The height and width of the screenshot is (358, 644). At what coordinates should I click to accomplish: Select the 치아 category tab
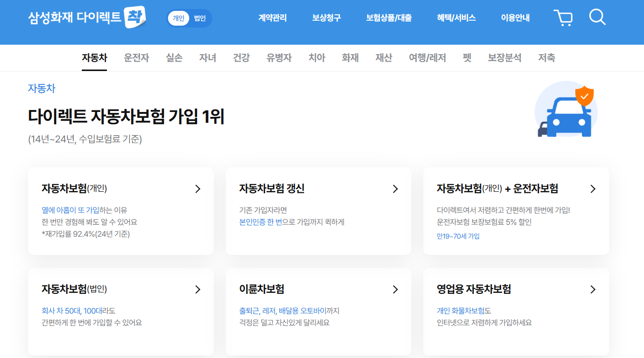tap(317, 58)
